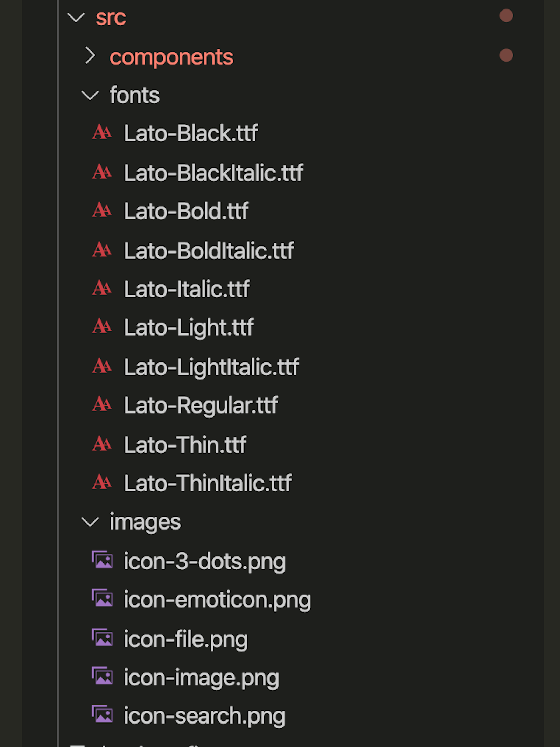Collapse the fonts folder

pyautogui.click(x=90, y=95)
